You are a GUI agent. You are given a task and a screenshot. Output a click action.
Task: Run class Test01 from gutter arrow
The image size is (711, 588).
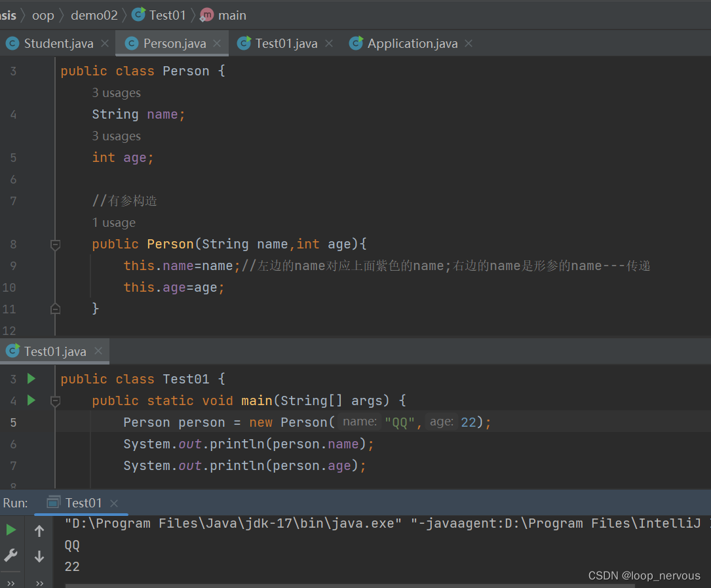(31, 378)
